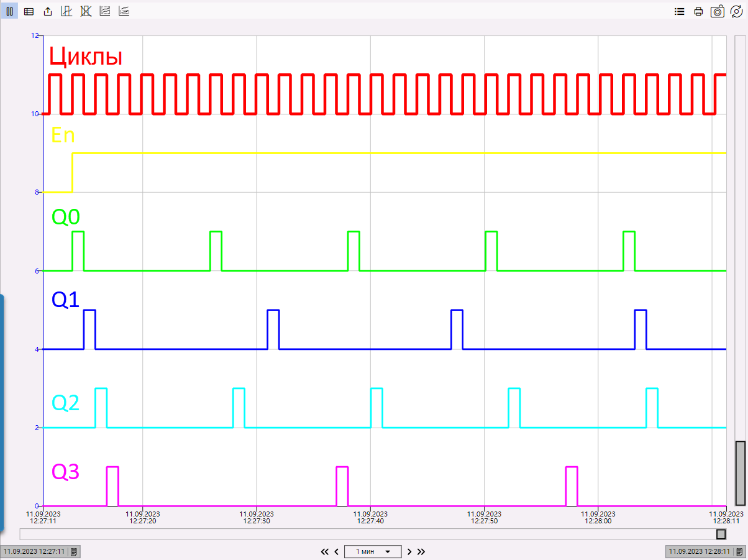
Task: Jump back with double left arrow
Action: pyautogui.click(x=324, y=551)
